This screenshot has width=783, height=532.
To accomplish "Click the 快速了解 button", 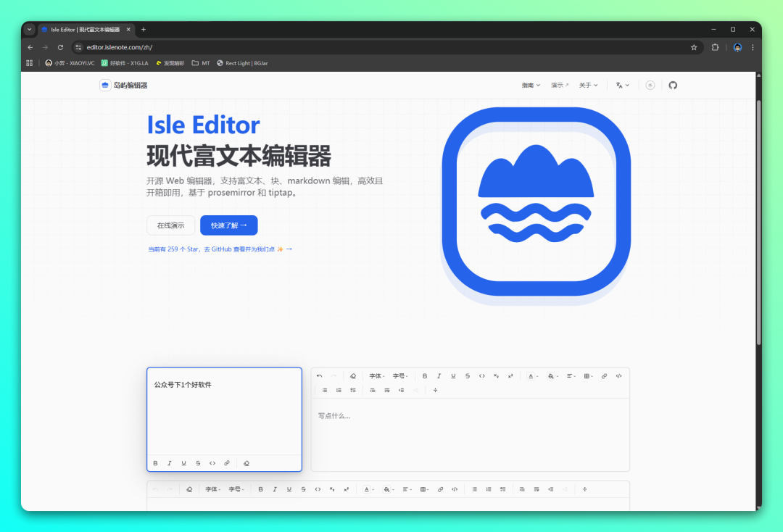I will pos(228,225).
